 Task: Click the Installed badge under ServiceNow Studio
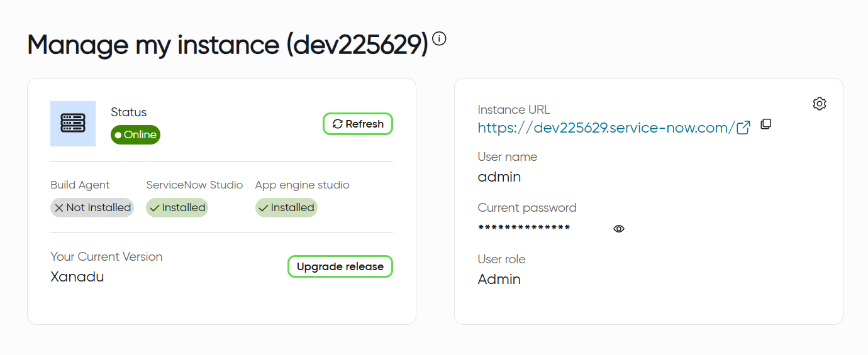coord(177,208)
